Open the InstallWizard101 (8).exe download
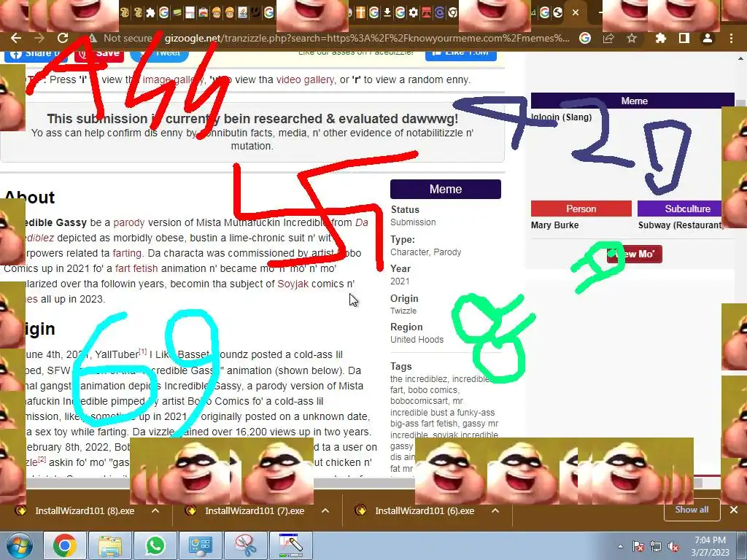Screen dimensions: 747x560 click(85, 510)
